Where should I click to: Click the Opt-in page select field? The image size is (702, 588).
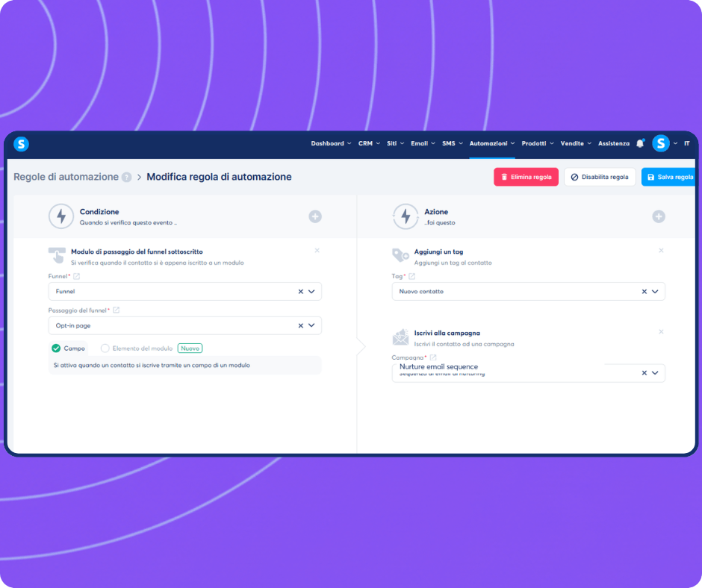pos(185,326)
